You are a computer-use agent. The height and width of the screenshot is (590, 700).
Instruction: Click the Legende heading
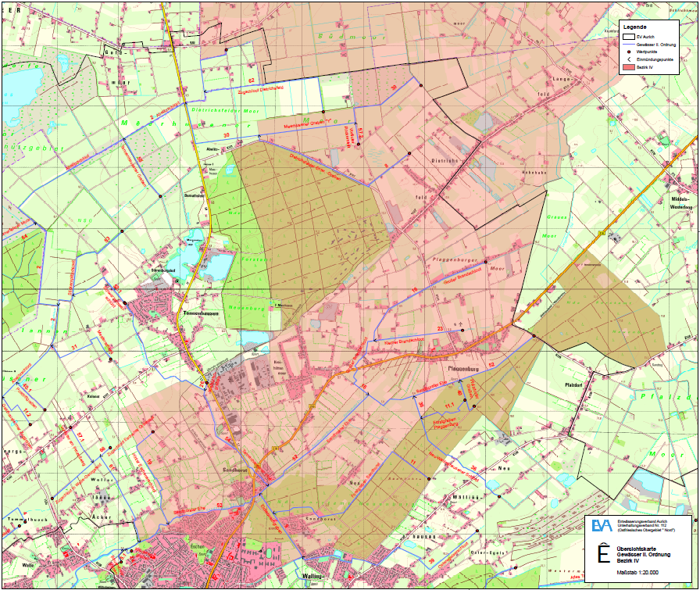(635, 27)
